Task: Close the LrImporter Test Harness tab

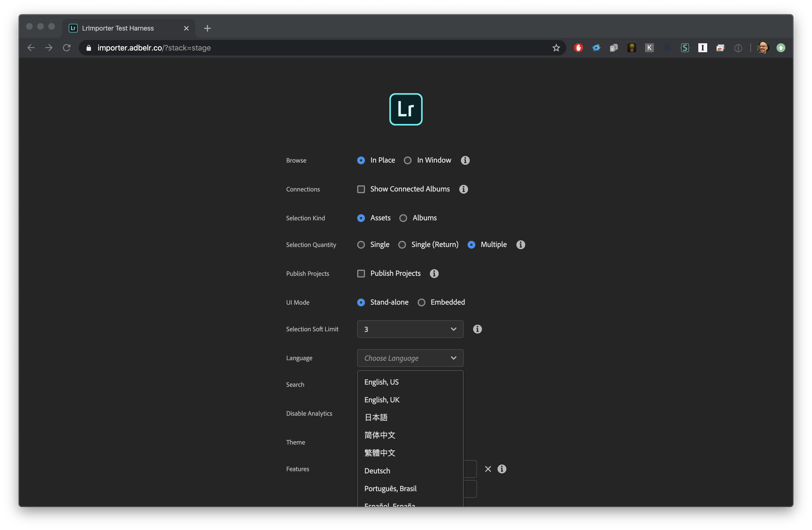Action: point(186,28)
